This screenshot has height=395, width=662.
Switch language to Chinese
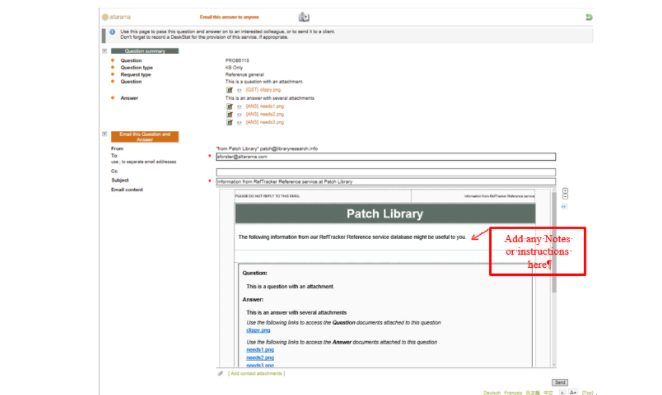[x=548, y=393]
